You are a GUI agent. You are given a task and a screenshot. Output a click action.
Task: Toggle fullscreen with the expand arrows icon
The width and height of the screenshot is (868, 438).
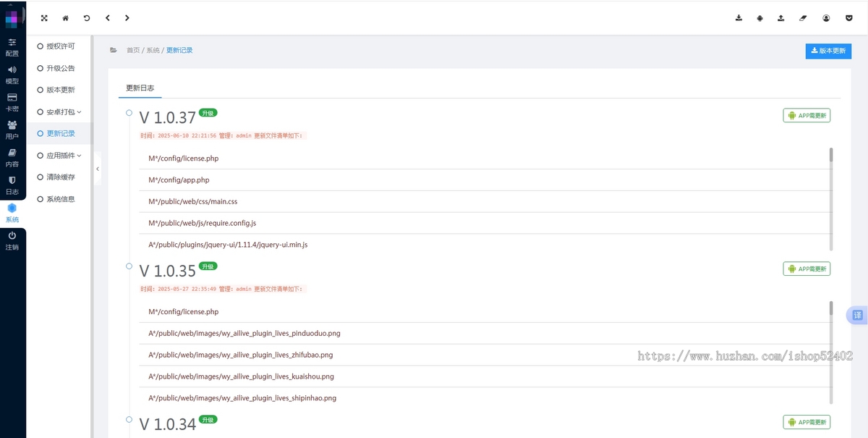tap(44, 18)
